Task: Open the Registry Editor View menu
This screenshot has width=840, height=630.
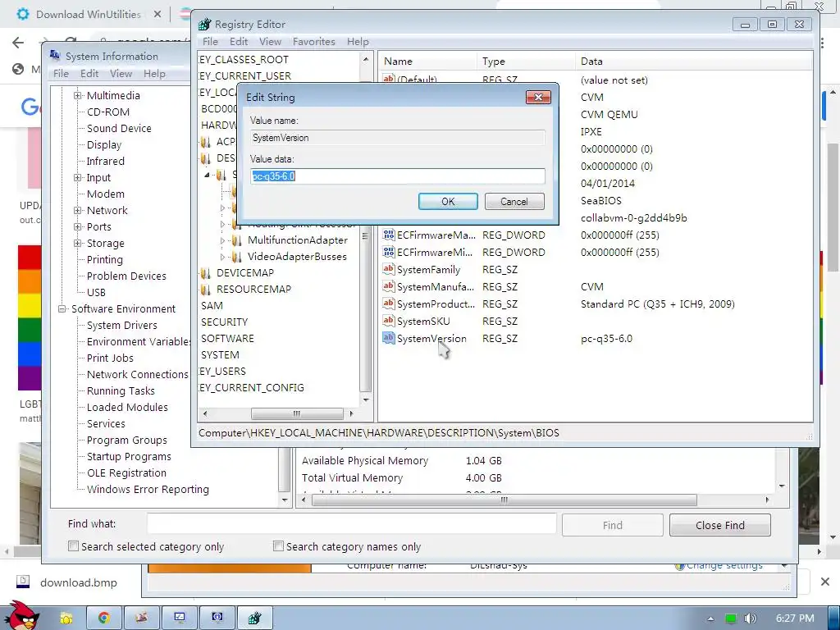Action: 270,41
